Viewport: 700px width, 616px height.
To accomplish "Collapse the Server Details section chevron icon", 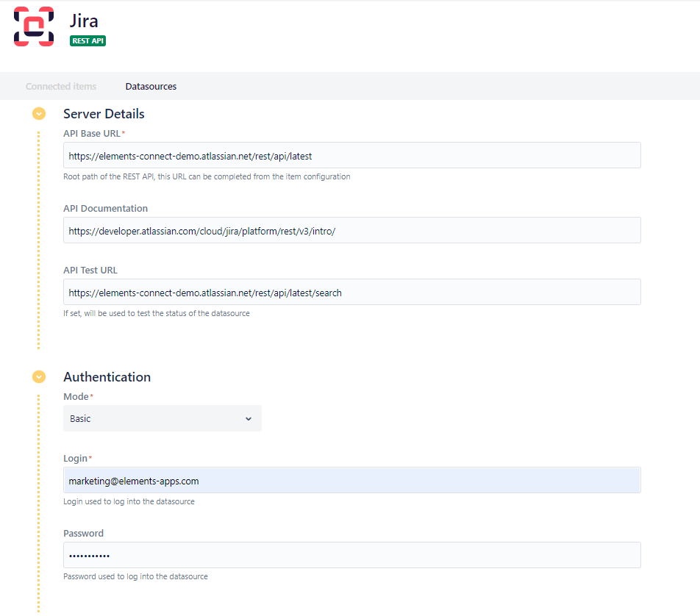I will coord(38,113).
